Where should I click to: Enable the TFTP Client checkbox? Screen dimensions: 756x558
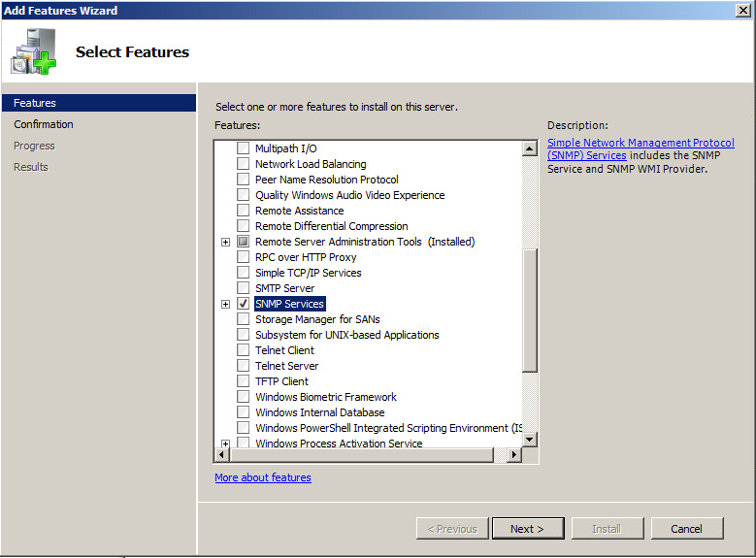pos(243,381)
